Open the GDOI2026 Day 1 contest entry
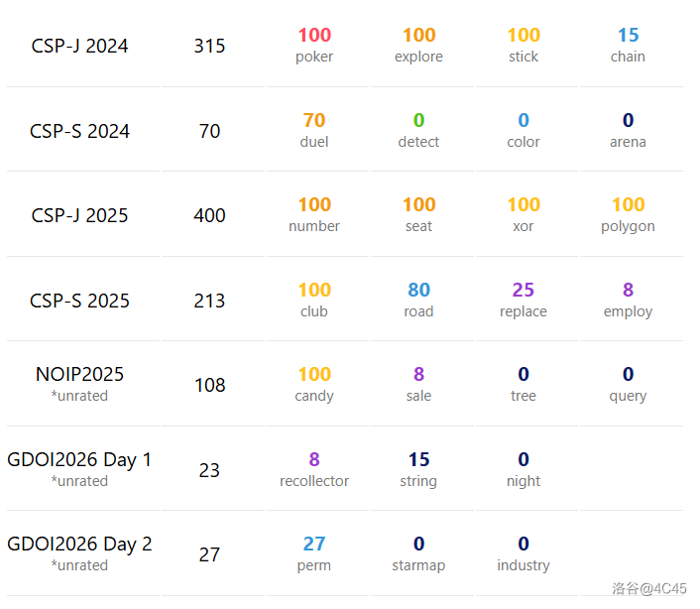 pyautogui.click(x=79, y=460)
